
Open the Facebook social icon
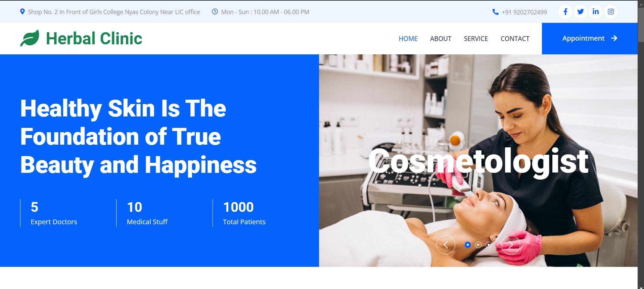click(x=565, y=12)
